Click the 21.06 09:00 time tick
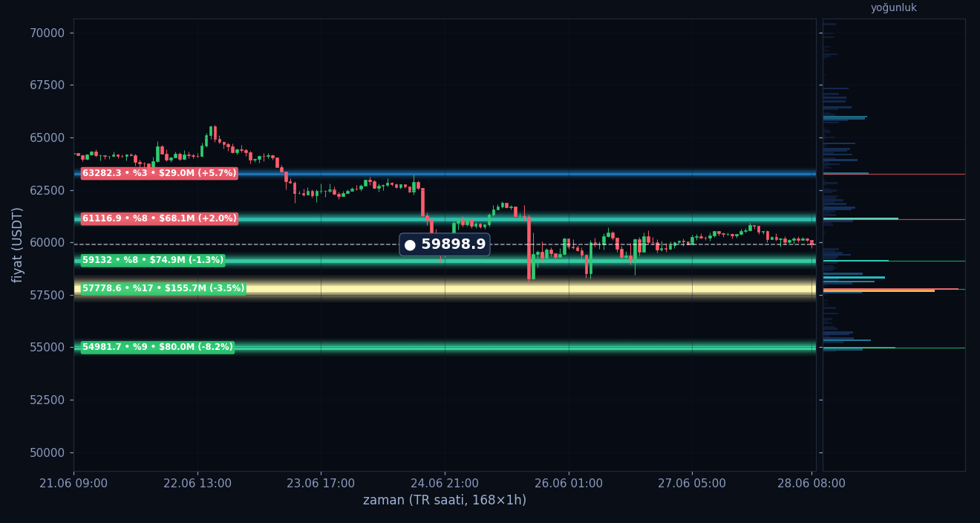Image resolution: width=980 pixels, height=523 pixels. [73, 484]
